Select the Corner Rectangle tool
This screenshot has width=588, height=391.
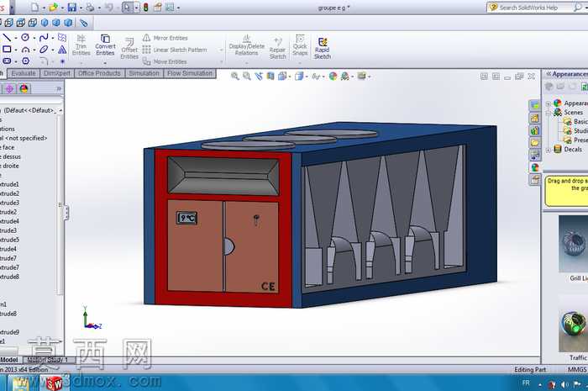[x=7, y=49]
